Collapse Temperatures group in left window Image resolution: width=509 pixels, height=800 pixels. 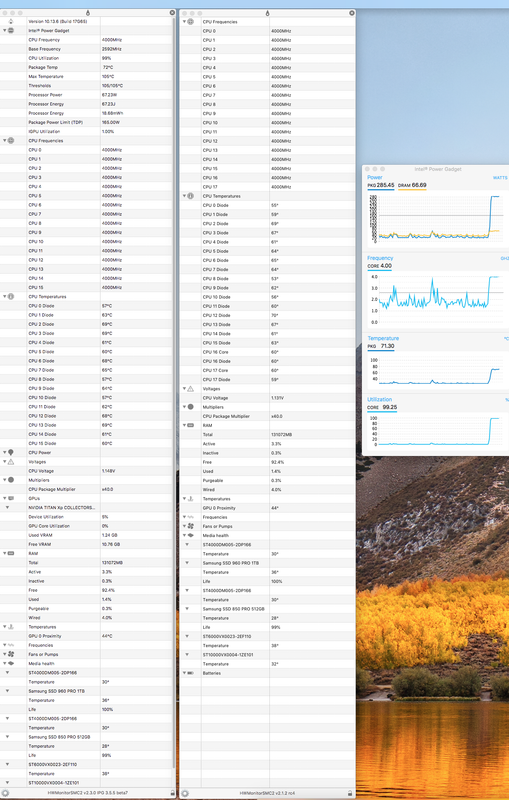point(5,627)
